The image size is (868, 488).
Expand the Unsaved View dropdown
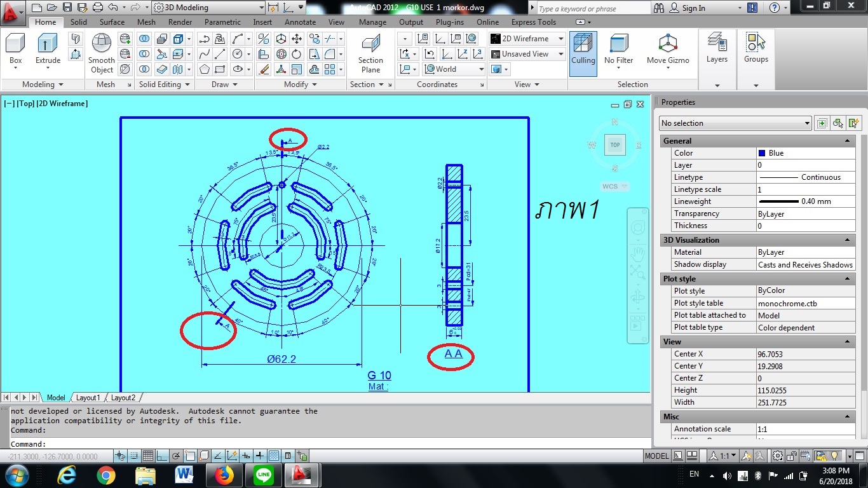click(527, 54)
